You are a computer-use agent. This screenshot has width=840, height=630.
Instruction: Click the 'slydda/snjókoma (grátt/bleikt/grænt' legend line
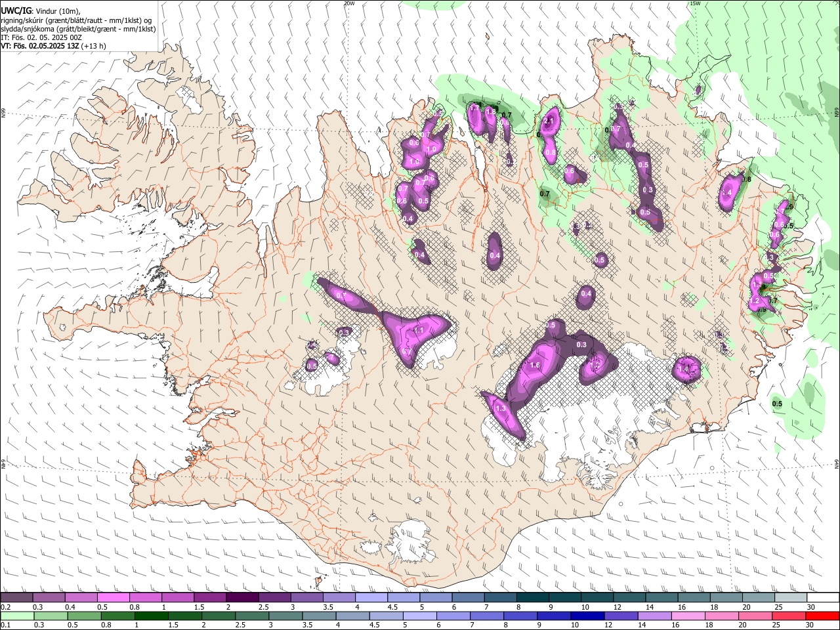point(78,29)
